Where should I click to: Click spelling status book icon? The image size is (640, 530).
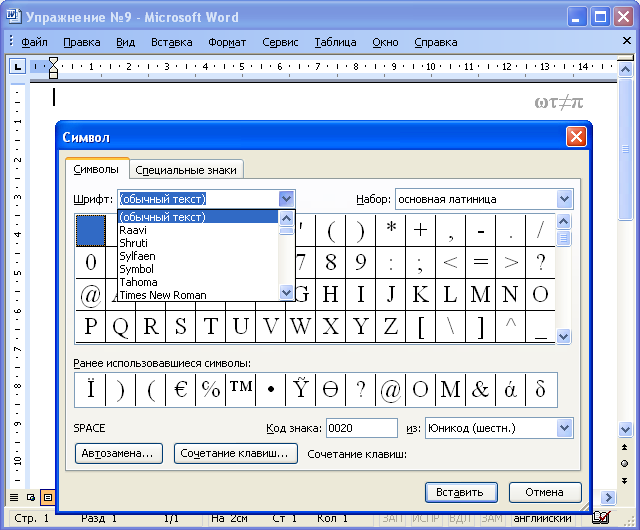click(602, 518)
